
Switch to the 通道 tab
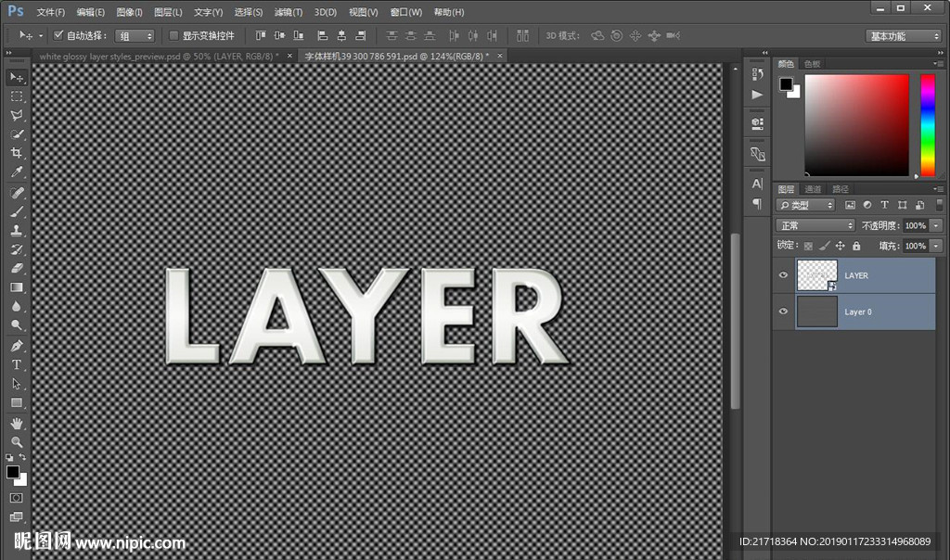[813, 189]
